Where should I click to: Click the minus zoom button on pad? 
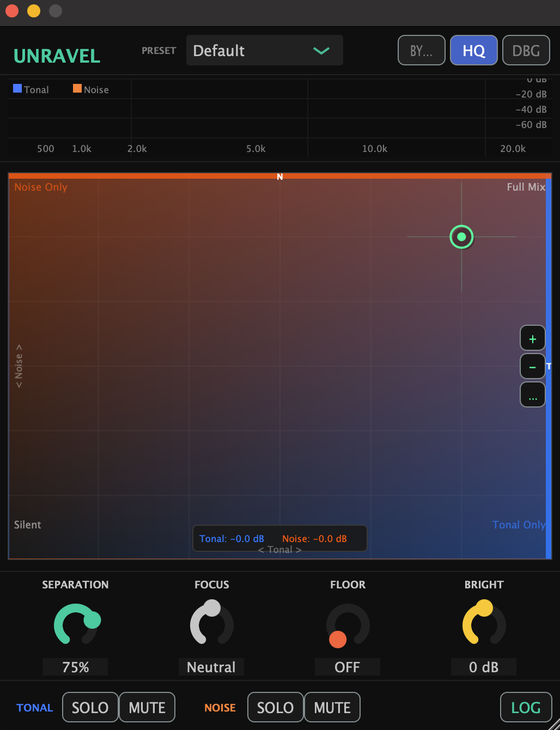(532, 367)
